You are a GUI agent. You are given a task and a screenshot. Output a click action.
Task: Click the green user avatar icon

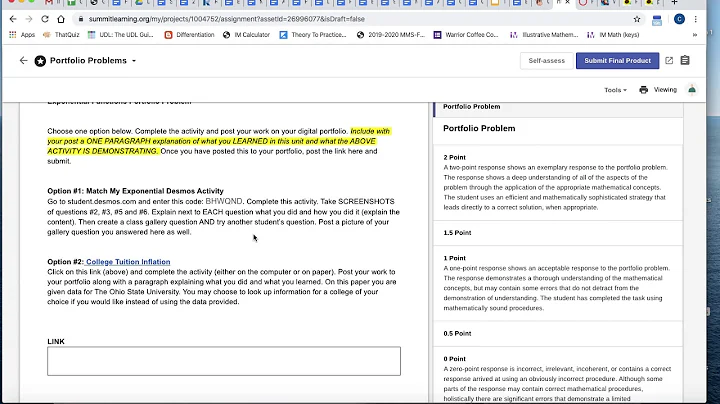click(692, 90)
